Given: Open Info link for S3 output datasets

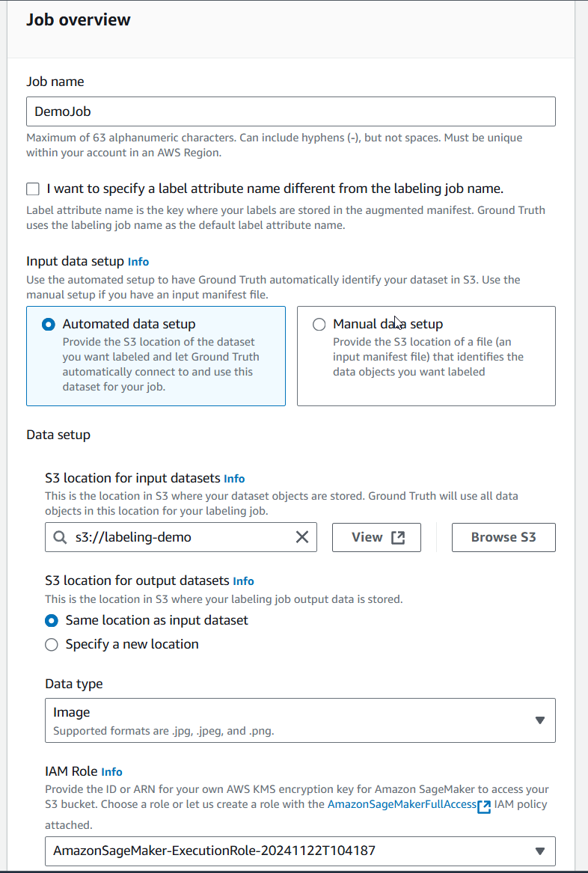Looking at the screenshot, I should pyautogui.click(x=243, y=581).
